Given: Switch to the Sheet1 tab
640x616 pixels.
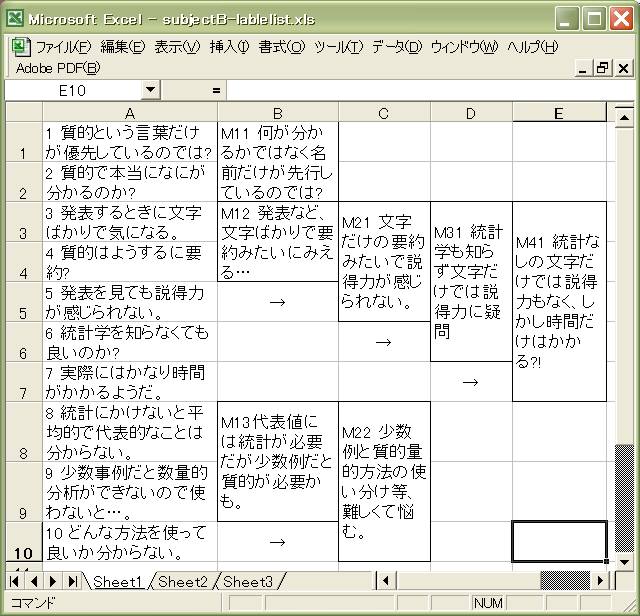Looking at the screenshot, I should [118, 581].
